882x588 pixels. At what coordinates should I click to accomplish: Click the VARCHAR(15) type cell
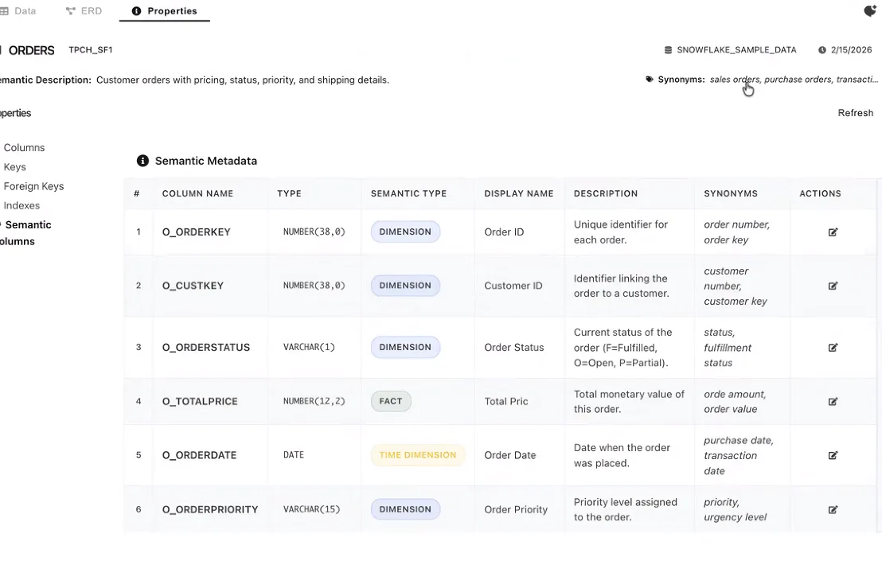[311, 509]
